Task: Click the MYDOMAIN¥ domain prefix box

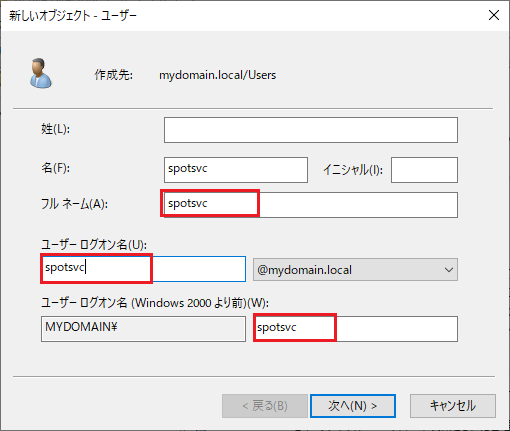Action: pos(143,329)
